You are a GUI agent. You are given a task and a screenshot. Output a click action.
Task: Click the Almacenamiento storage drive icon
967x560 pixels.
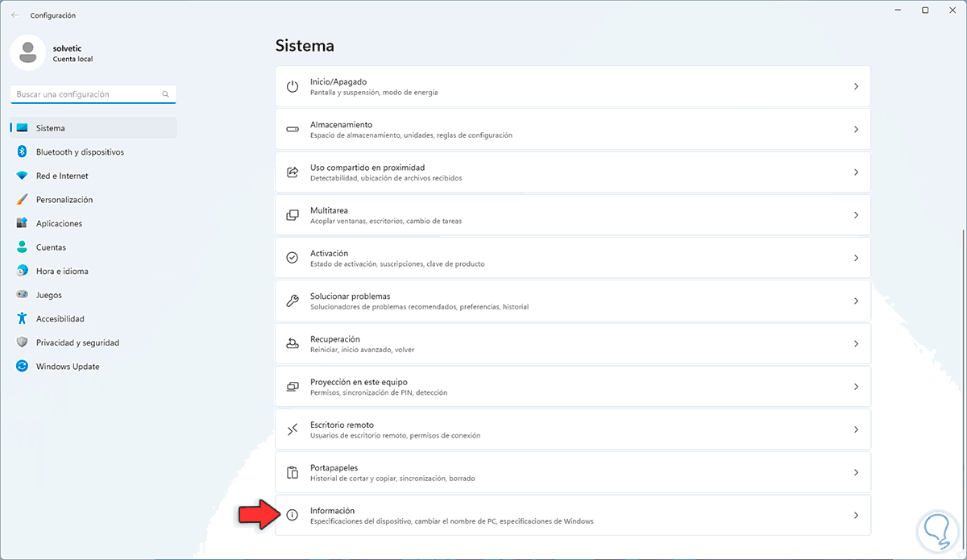click(x=293, y=129)
